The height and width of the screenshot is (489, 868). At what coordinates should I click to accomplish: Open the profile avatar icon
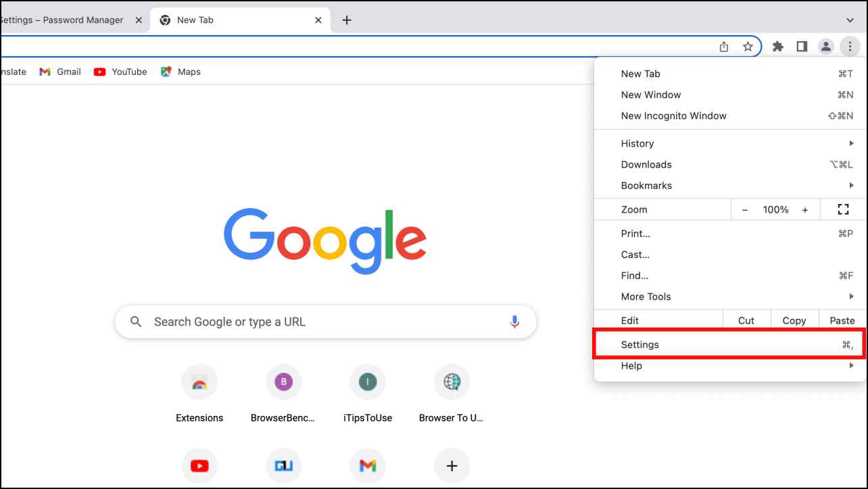(x=826, y=47)
